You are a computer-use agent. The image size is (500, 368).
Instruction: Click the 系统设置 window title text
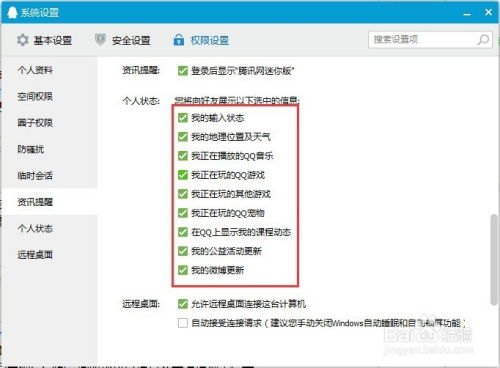coord(40,13)
